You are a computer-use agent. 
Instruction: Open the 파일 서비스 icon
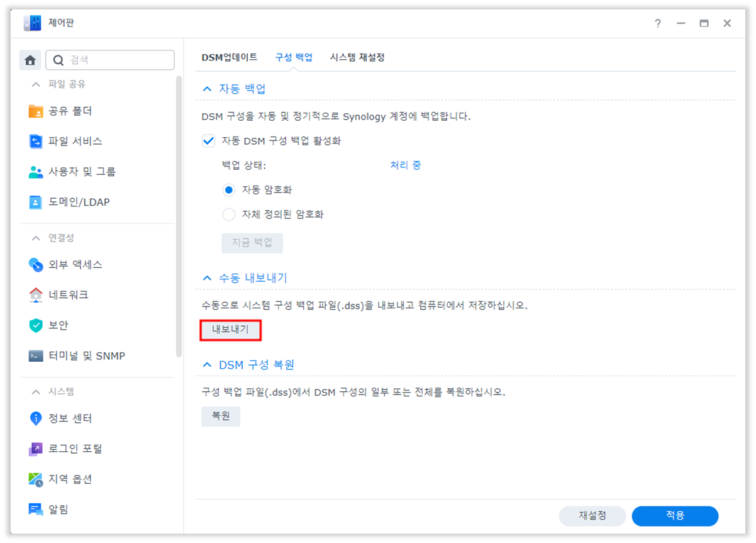(36, 142)
